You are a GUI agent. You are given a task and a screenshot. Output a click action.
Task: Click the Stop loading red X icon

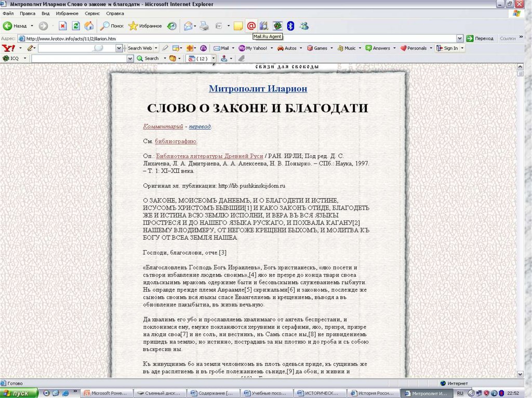tap(63, 26)
